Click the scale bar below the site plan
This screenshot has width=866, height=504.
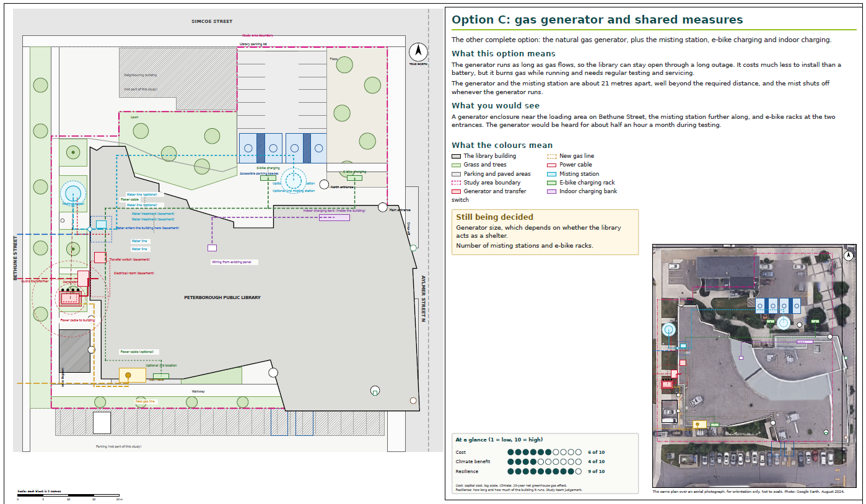[69, 497]
